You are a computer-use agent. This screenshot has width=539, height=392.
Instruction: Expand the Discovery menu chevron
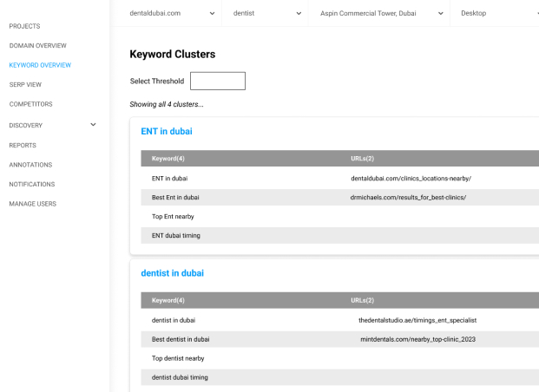(x=94, y=125)
